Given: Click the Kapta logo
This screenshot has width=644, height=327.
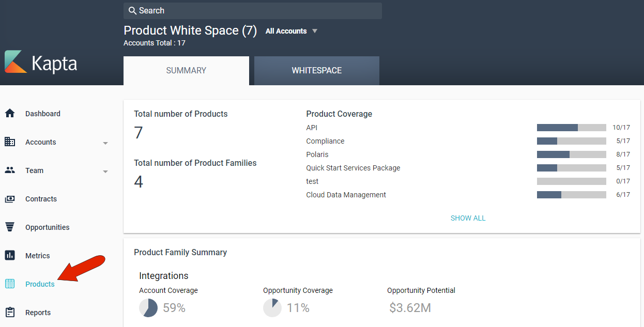Looking at the screenshot, I should [x=41, y=63].
